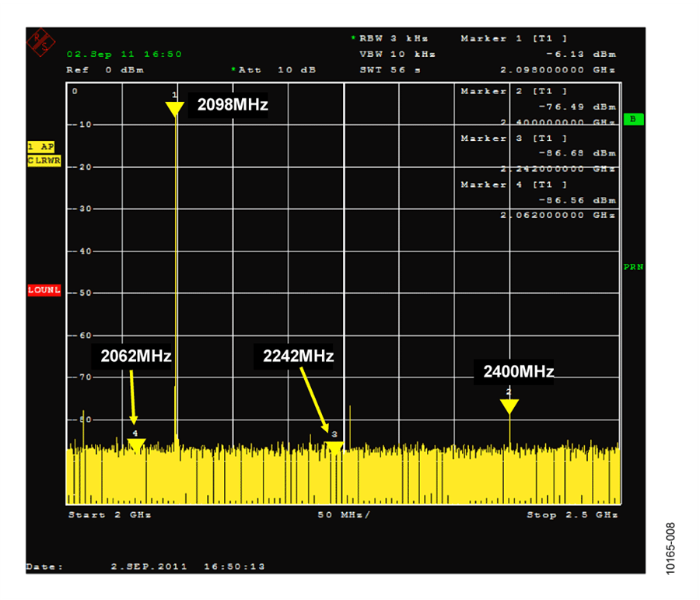This screenshot has width=700, height=600.
Task: Click the green B indicator
Action: click(633, 119)
